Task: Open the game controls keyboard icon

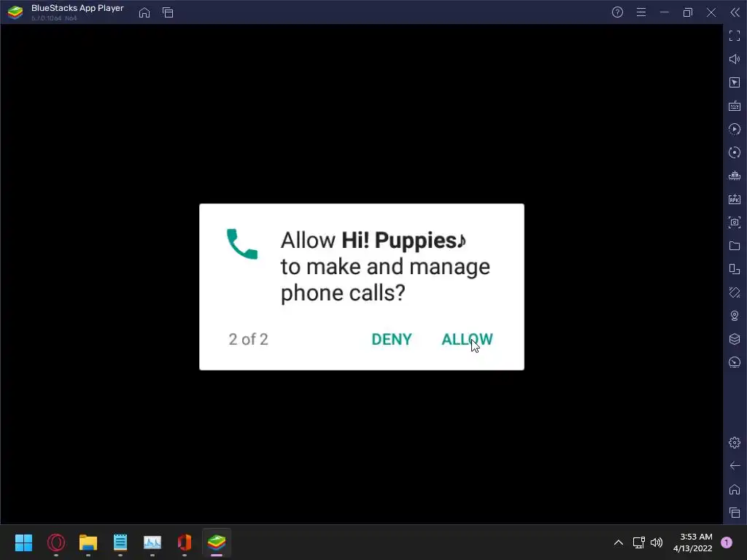Action: (x=735, y=106)
